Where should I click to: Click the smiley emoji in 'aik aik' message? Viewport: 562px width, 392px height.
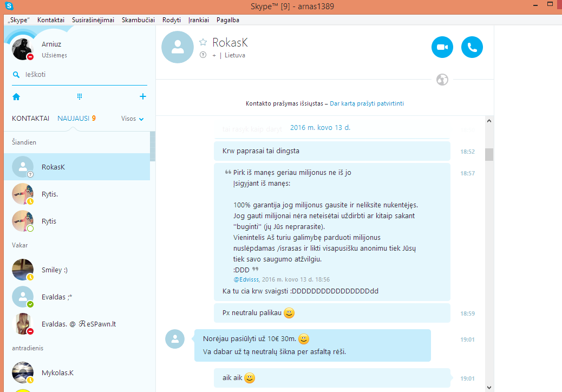click(x=250, y=378)
